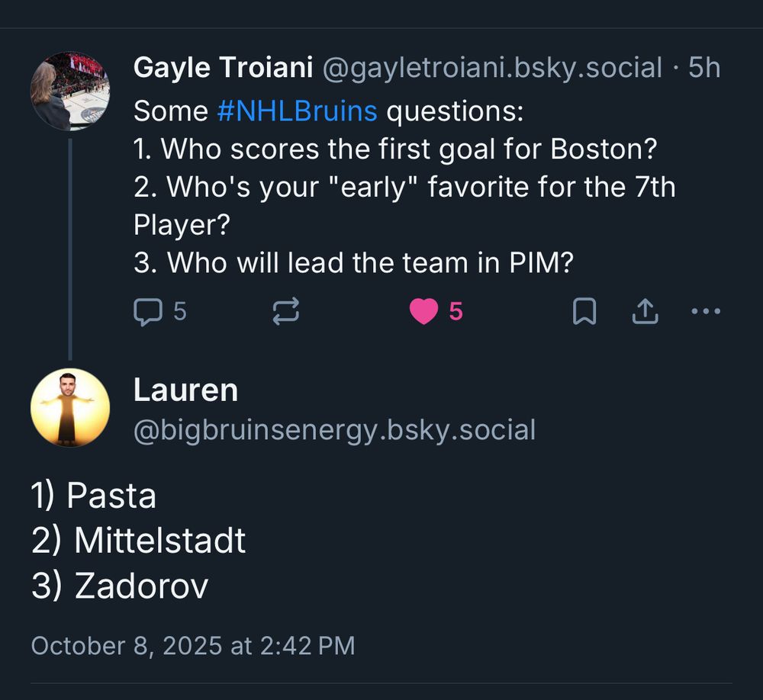Image resolution: width=763 pixels, height=700 pixels.
Task: Repost Gayle Troiani's post
Action: (x=286, y=311)
